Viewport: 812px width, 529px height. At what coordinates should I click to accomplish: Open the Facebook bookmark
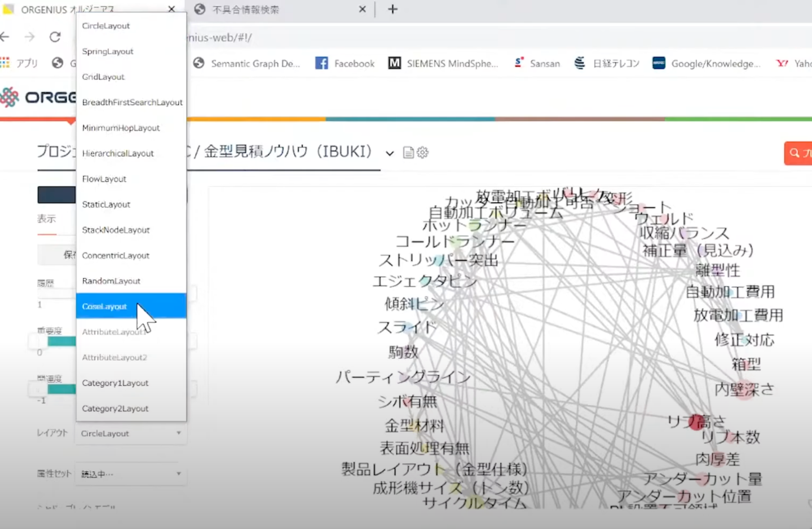(x=345, y=64)
